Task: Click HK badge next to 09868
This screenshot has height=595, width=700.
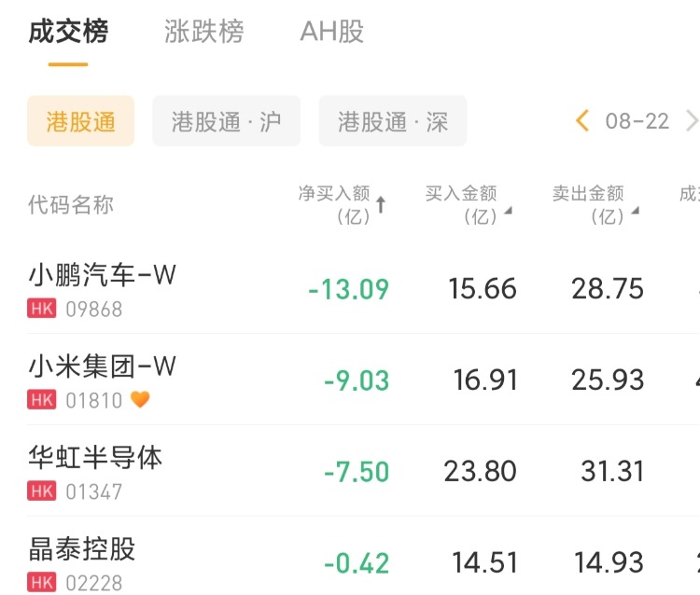Action: tap(42, 308)
